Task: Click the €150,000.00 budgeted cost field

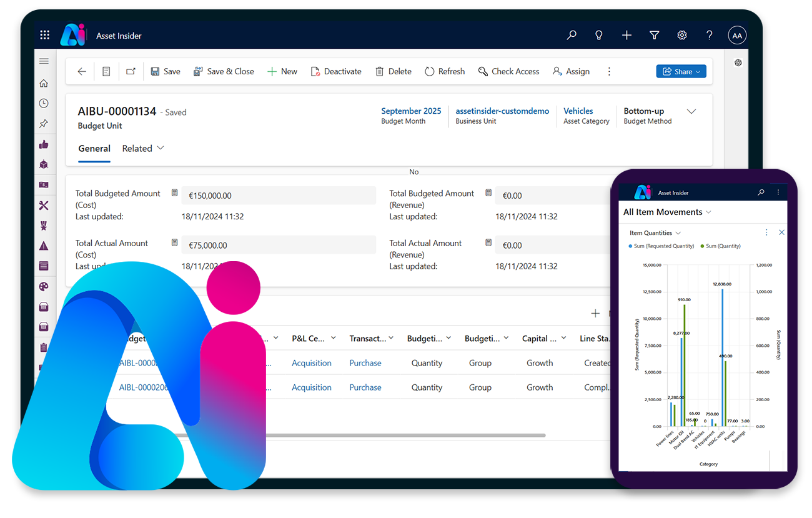Action: (x=279, y=195)
